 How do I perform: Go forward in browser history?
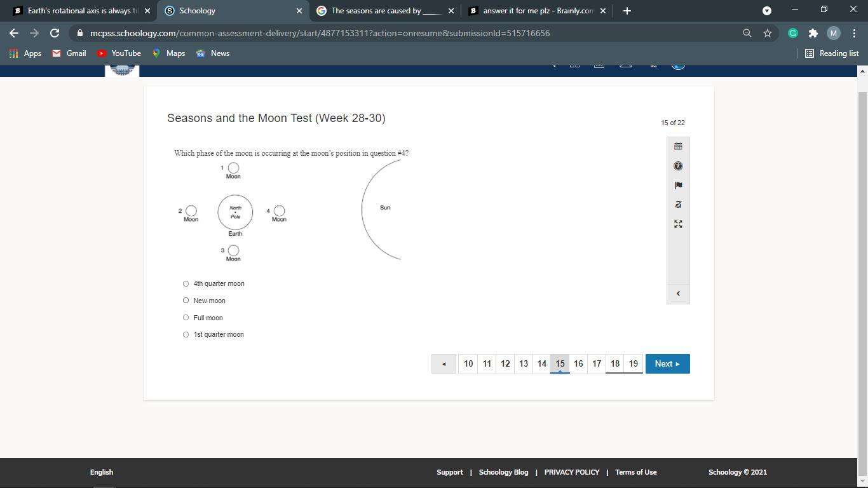tap(34, 33)
